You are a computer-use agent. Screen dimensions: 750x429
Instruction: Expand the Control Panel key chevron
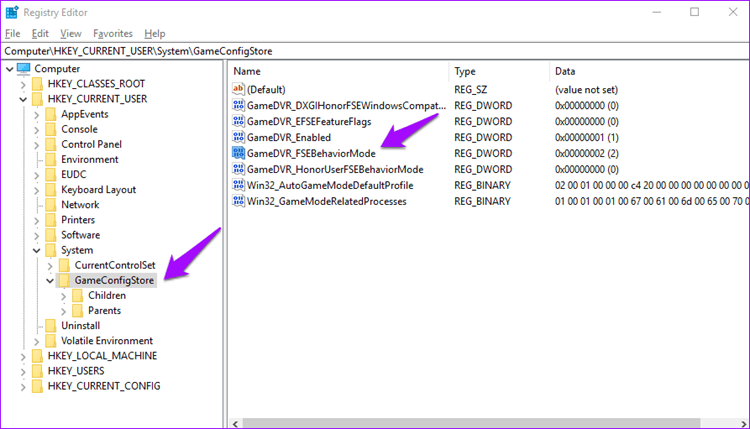click(x=36, y=145)
